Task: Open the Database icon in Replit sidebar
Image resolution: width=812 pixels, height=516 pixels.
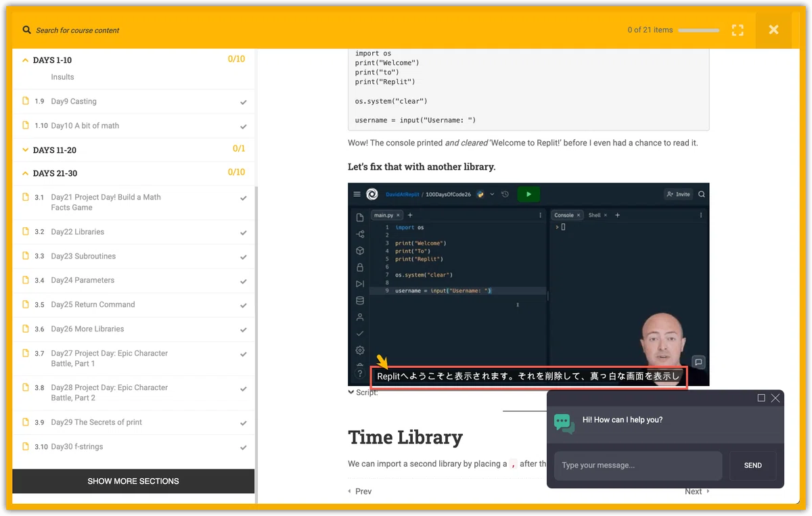Action: 360,300
